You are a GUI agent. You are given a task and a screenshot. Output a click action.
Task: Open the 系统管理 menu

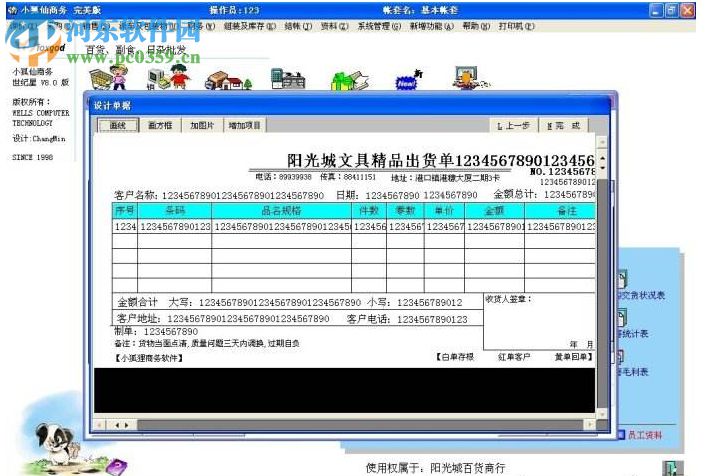coord(379,26)
